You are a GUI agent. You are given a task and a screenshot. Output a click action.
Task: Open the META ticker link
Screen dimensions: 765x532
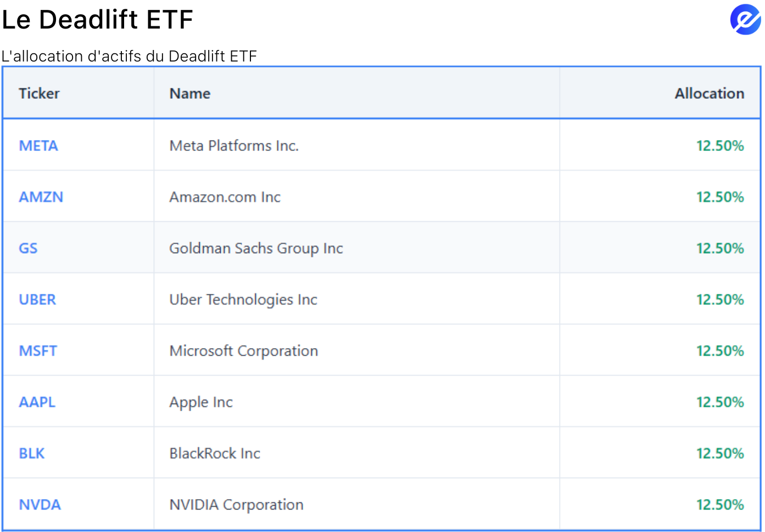38,145
